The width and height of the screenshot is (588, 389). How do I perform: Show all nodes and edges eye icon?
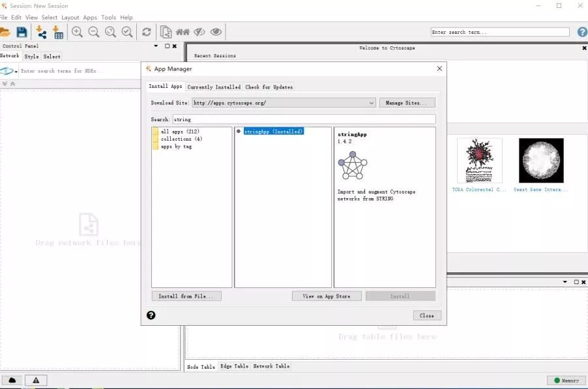click(x=216, y=32)
